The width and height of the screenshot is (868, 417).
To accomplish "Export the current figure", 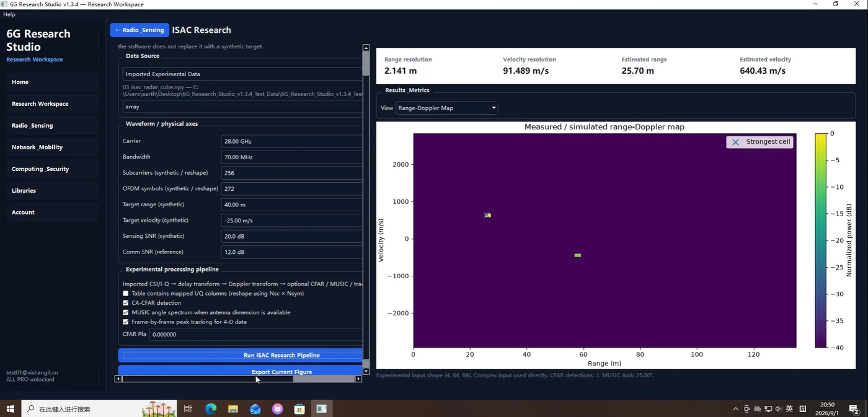I will [x=241, y=371].
